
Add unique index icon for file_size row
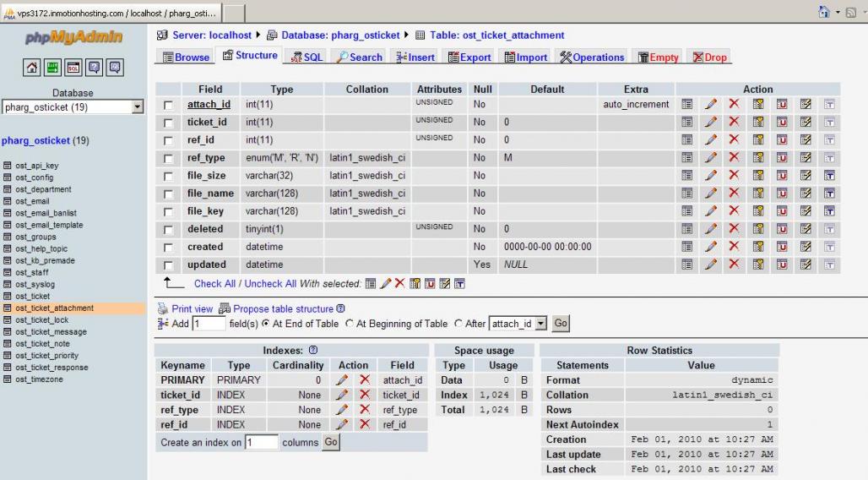pyautogui.click(x=782, y=175)
